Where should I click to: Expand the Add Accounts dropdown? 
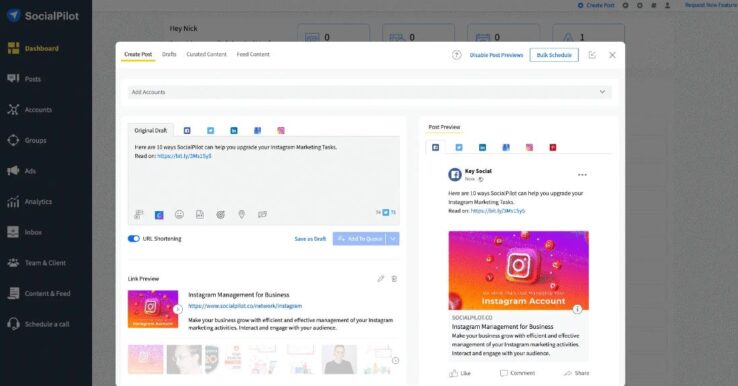(369, 92)
